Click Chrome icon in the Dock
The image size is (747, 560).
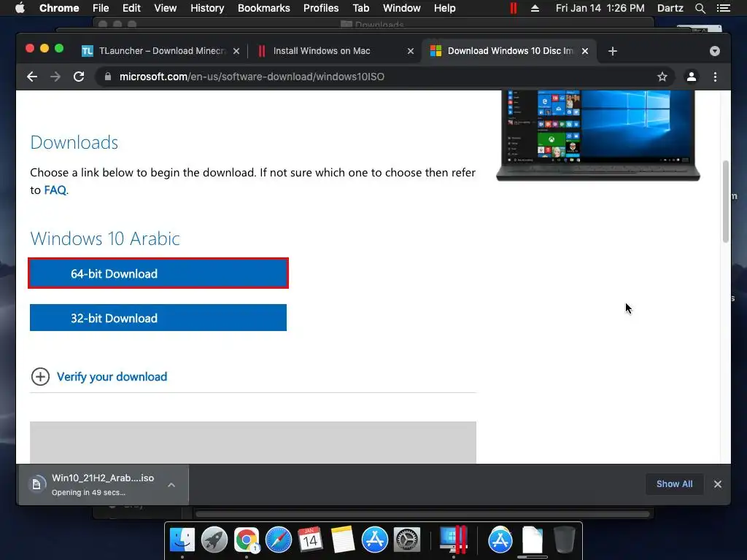coord(247,540)
